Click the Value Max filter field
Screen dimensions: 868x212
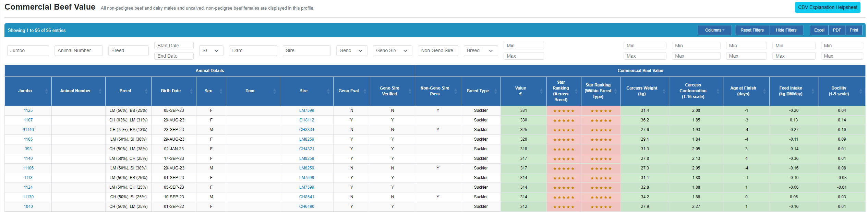524,56
